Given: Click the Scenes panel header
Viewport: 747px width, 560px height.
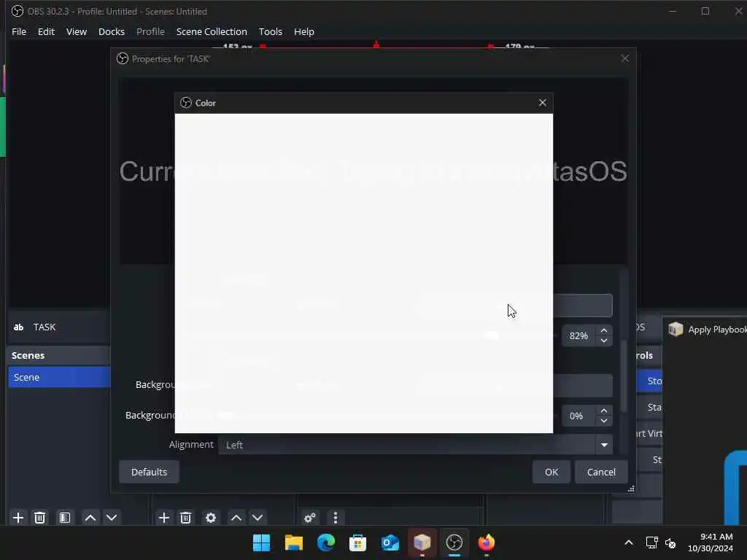Looking at the screenshot, I should pos(59,355).
